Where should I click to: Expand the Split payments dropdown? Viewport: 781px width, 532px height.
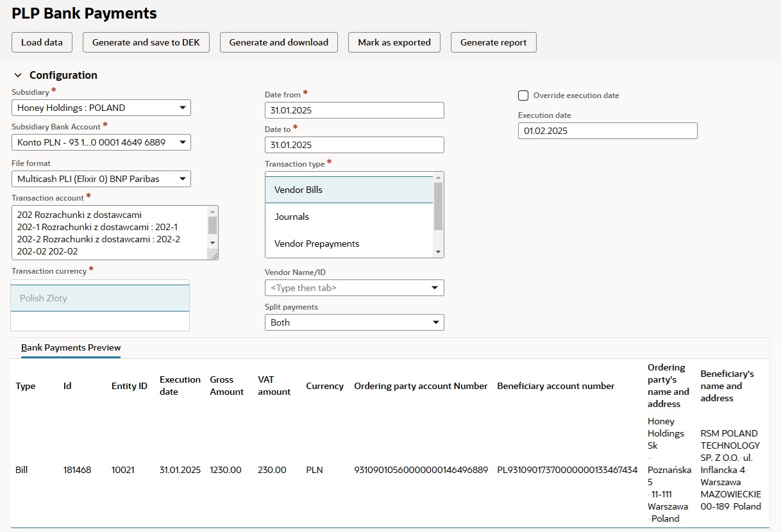[x=354, y=322]
